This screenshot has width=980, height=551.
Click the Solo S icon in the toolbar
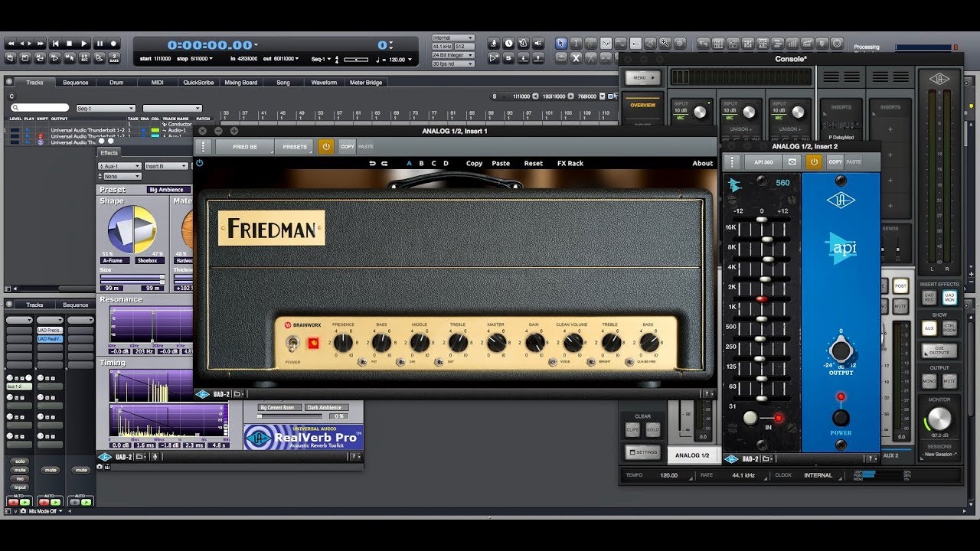pos(508,58)
